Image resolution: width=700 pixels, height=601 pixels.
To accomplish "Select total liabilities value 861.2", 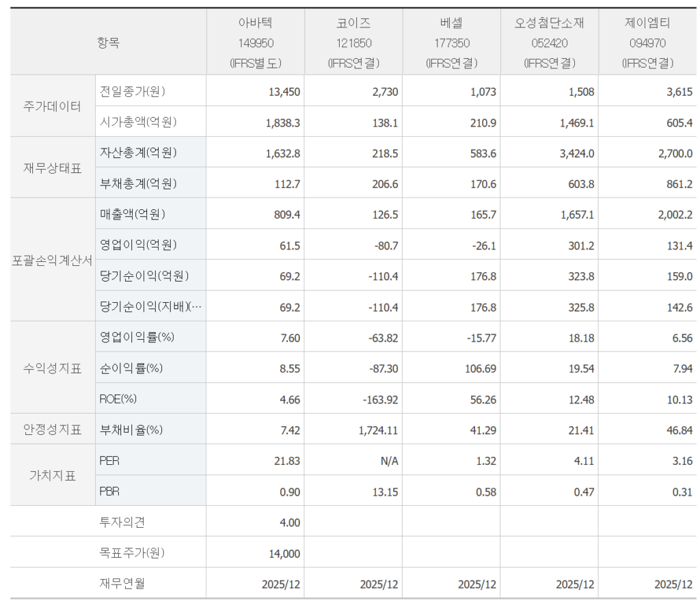I will click(679, 185).
